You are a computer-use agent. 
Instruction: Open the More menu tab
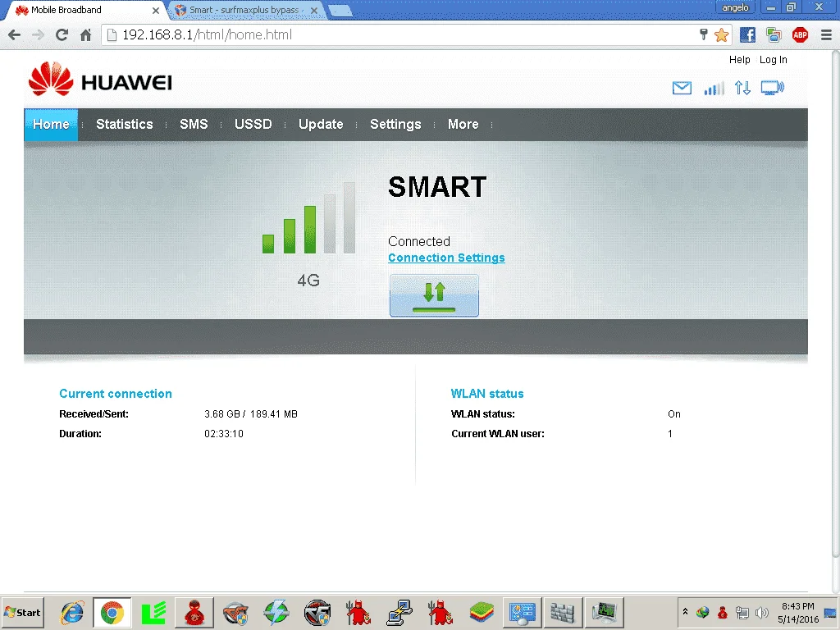(463, 125)
